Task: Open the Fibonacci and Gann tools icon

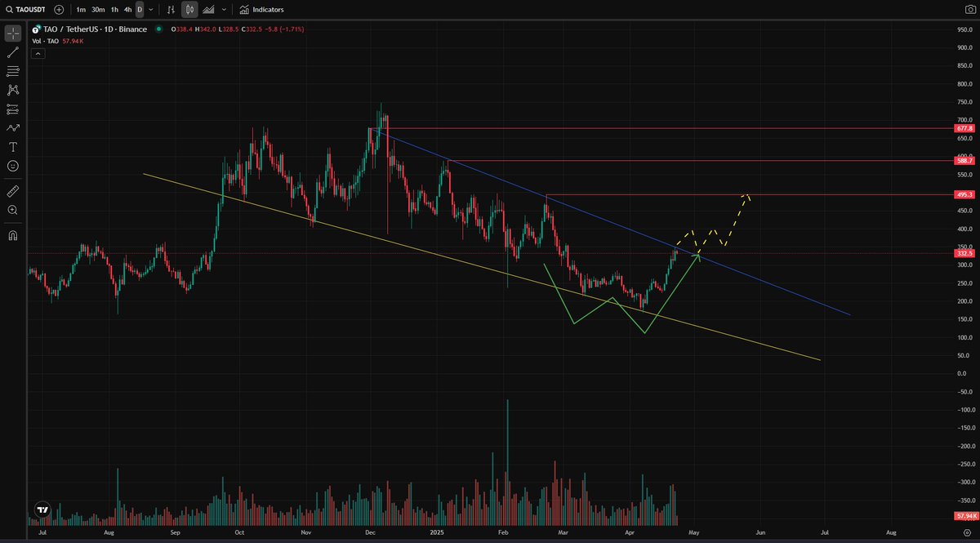Action: pos(13,71)
